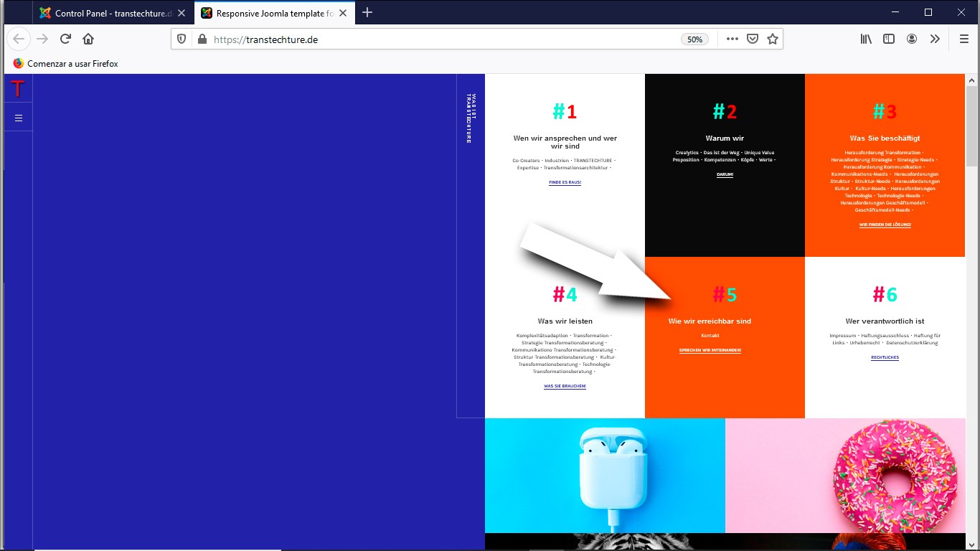Follow the FINDE ES RAUS! link
980x551 pixels.
point(565,183)
